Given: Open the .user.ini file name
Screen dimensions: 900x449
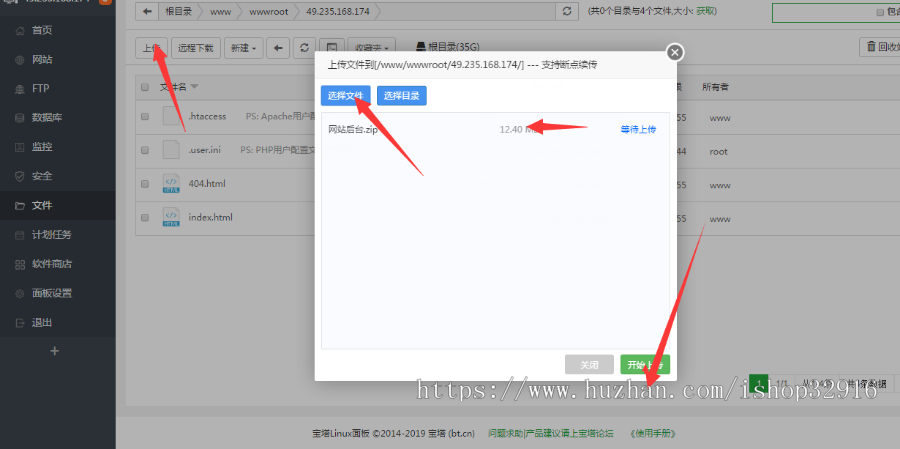Looking at the screenshot, I should 204,151.
